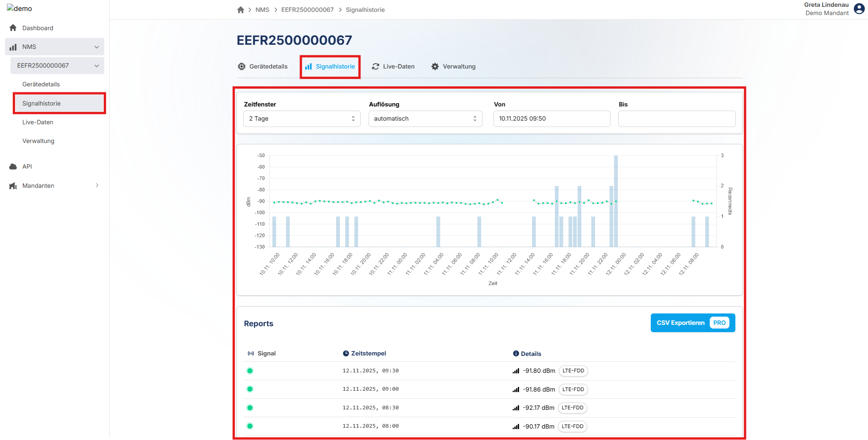Select Live-Daten in the sidebar

pos(38,122)
